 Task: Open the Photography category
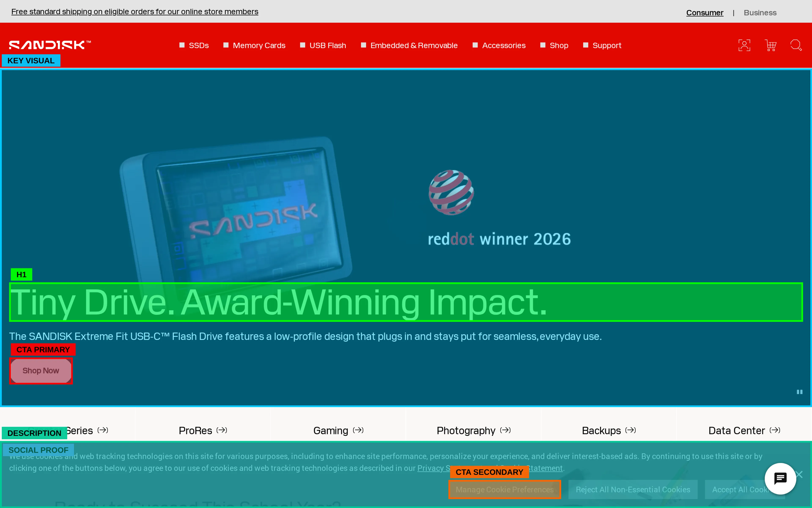474,430
